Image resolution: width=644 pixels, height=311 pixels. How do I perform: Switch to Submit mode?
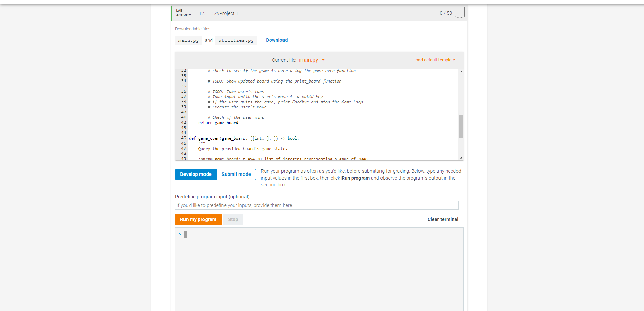click(x=236, y=174)
